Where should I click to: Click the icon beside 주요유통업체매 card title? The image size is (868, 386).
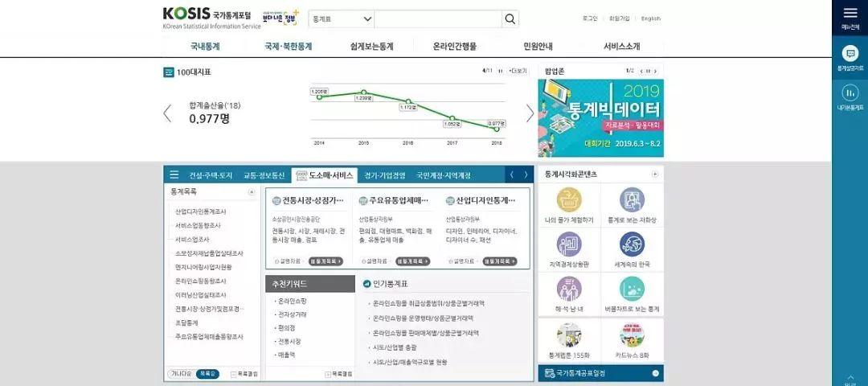tap(363, 201)
